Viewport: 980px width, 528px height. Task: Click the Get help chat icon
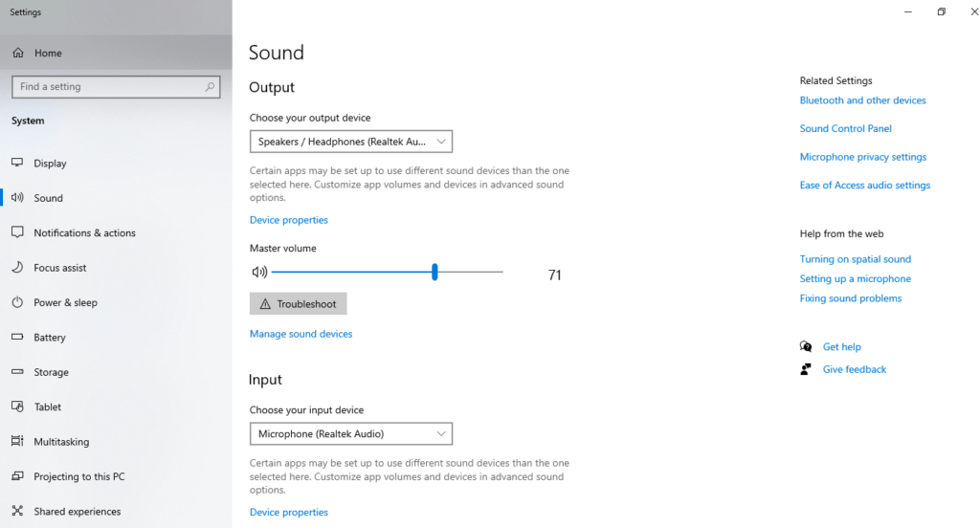click(x=806, y=346)
